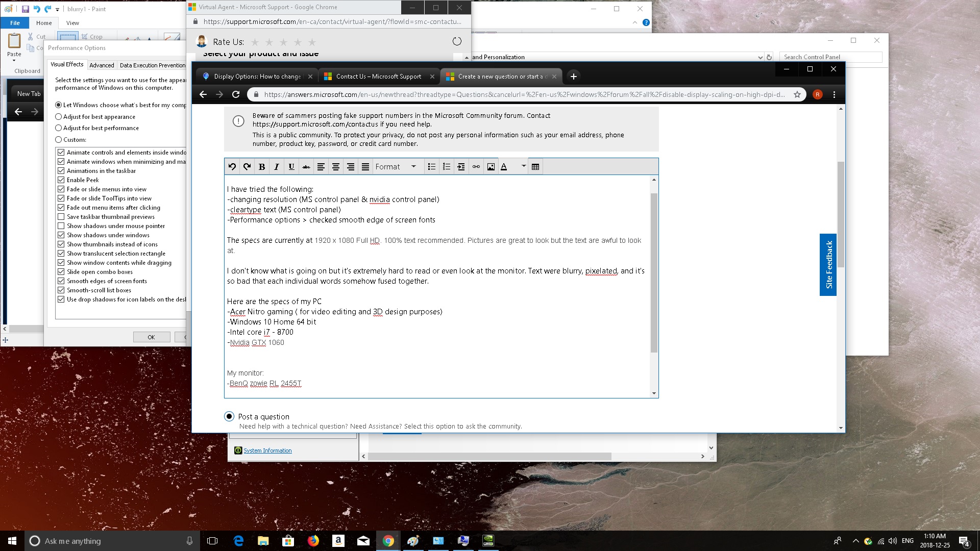Viewport: 980px width, 551px height.
Task: Uncheck 'Enable Peek' checkbox
Action: click(61, 180)
